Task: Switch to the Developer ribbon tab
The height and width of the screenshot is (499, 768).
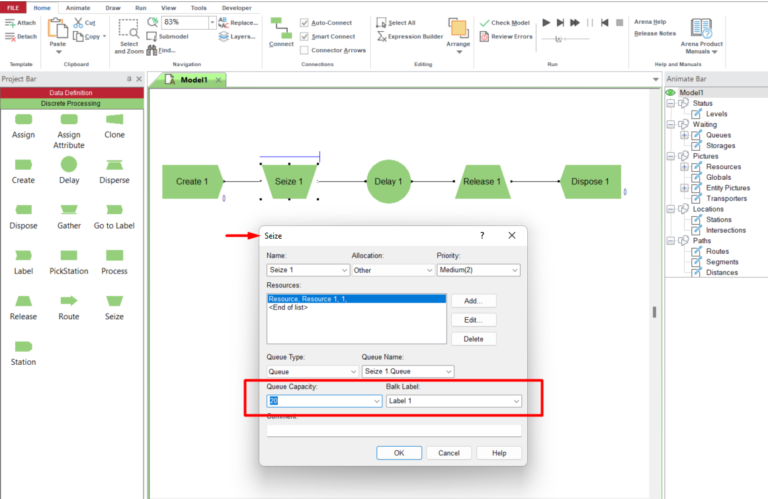Action: pyautogui.click(x=237, y=8)
